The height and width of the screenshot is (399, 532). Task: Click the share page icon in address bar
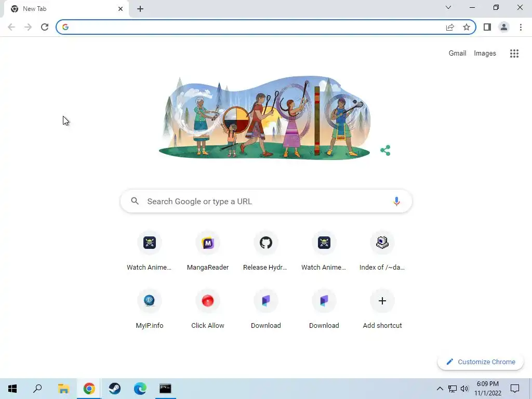coord(450,27)
